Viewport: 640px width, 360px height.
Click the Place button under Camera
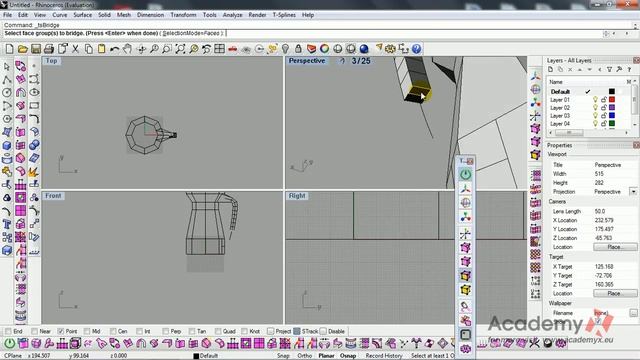tap(615, 247)
